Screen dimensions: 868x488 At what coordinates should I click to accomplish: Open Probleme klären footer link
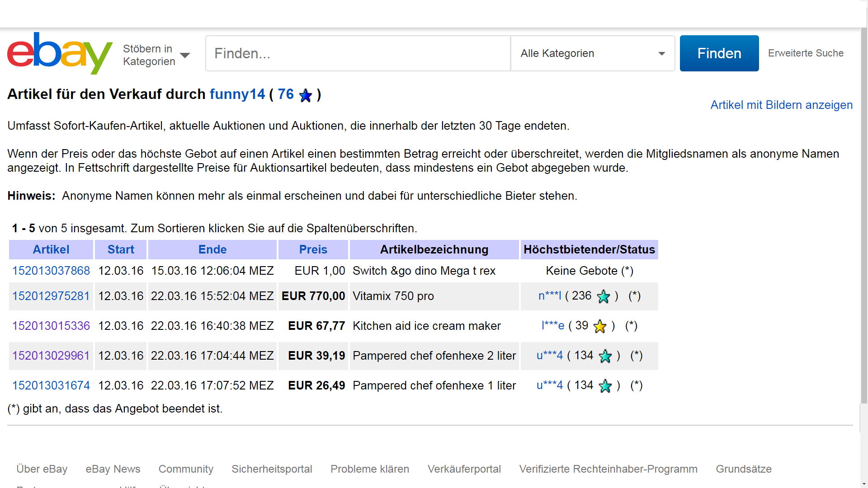coord(370,469)
